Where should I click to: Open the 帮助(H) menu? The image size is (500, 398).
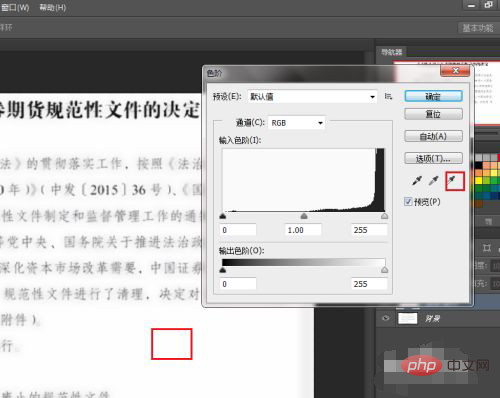click(x=53, y=7)
